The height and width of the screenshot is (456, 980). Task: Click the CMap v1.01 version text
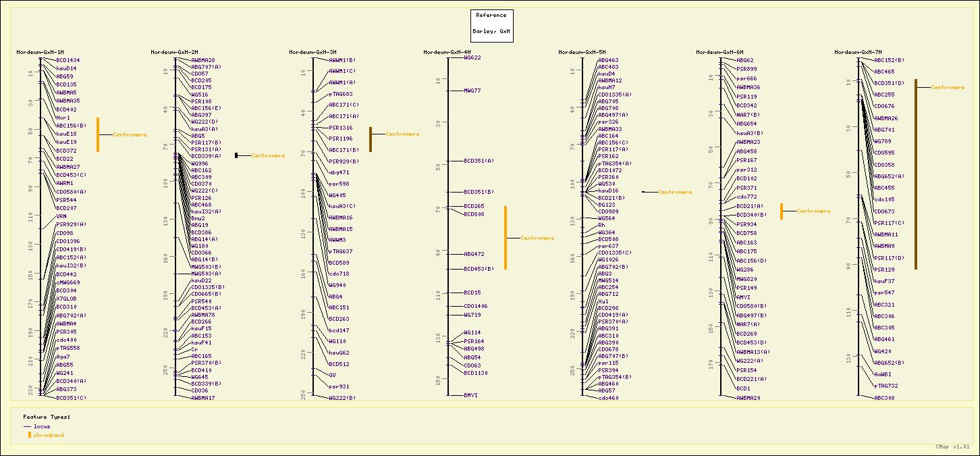pos(952,447)
